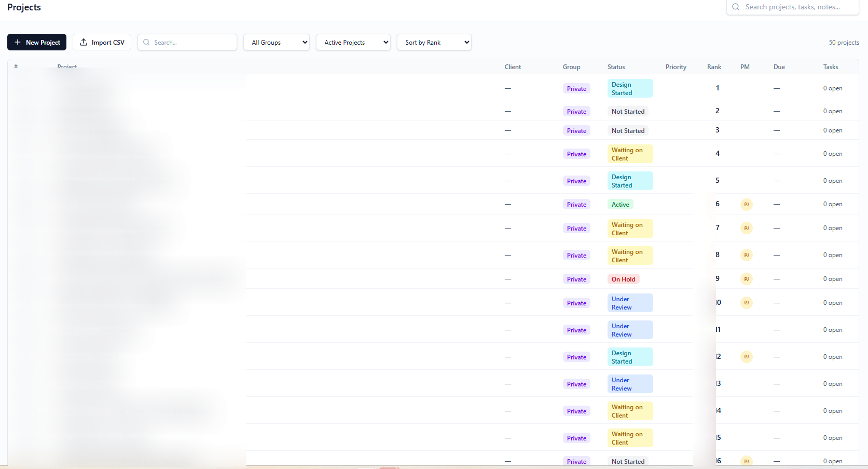Click the plus icon on New Project button

click(17, 42)
